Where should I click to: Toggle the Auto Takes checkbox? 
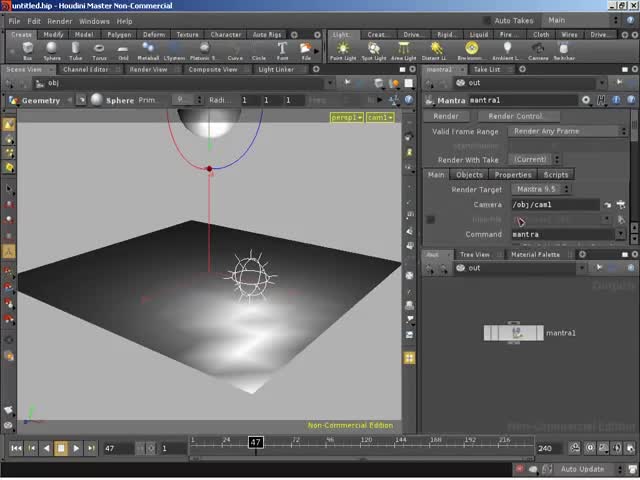click(x=487, y=20)
